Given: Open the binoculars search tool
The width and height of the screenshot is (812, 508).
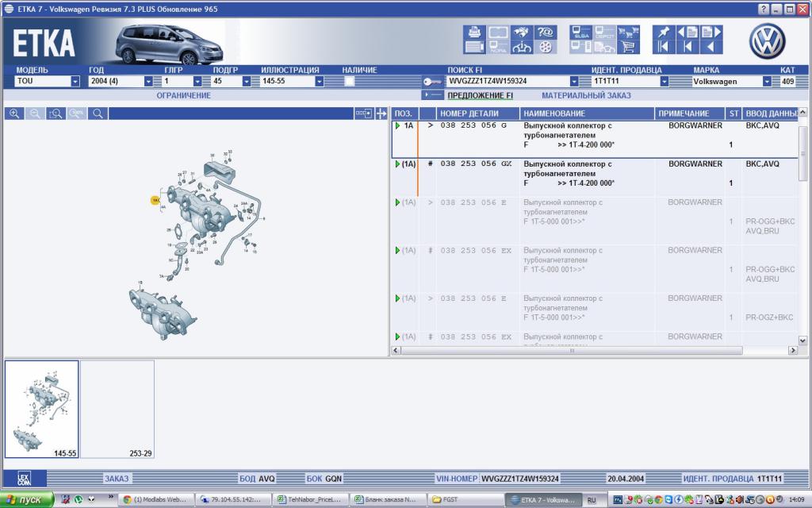Looking at the screenshot, I should pyautogui.click(x=522, y=32).
